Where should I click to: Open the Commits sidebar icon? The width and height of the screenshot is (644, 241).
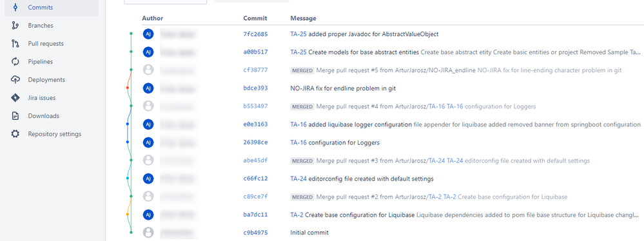pos(15,7)
